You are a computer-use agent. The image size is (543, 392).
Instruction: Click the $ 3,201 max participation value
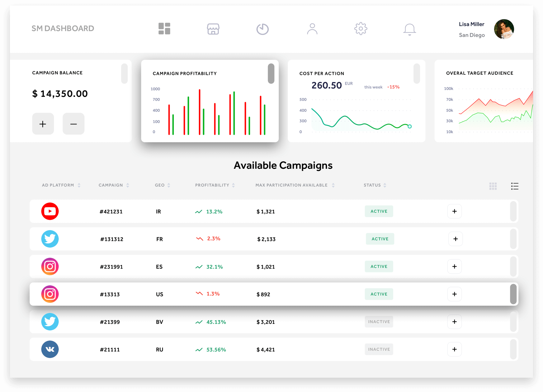[x=266, y=322]
